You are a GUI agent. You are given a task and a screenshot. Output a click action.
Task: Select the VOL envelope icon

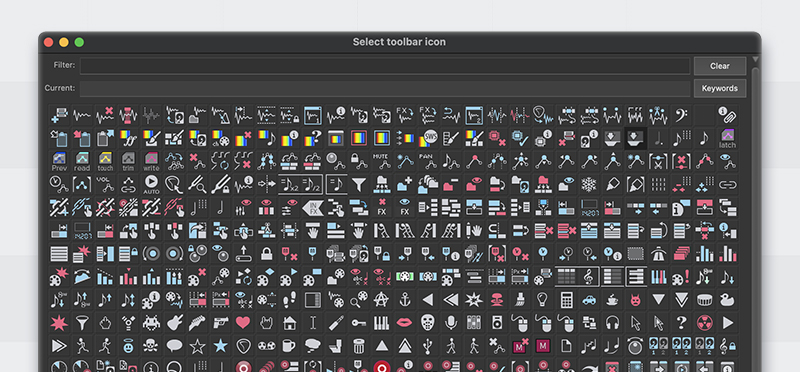(x=105, y=184)
